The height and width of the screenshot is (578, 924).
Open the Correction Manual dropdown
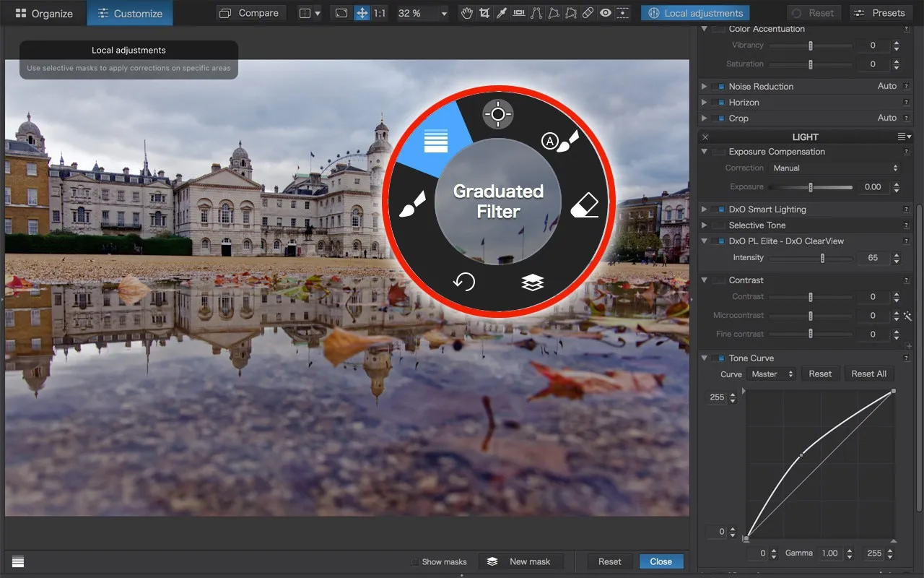coord(835,168)
